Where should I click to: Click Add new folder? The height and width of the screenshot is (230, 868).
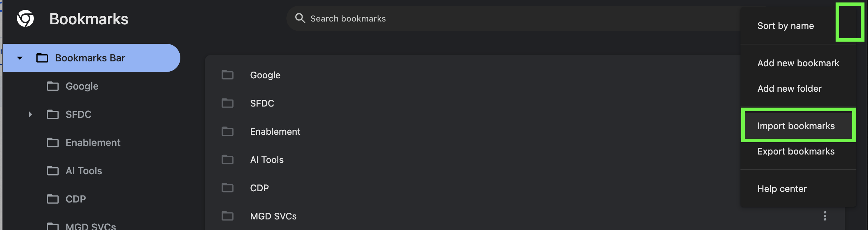[789, 89]
